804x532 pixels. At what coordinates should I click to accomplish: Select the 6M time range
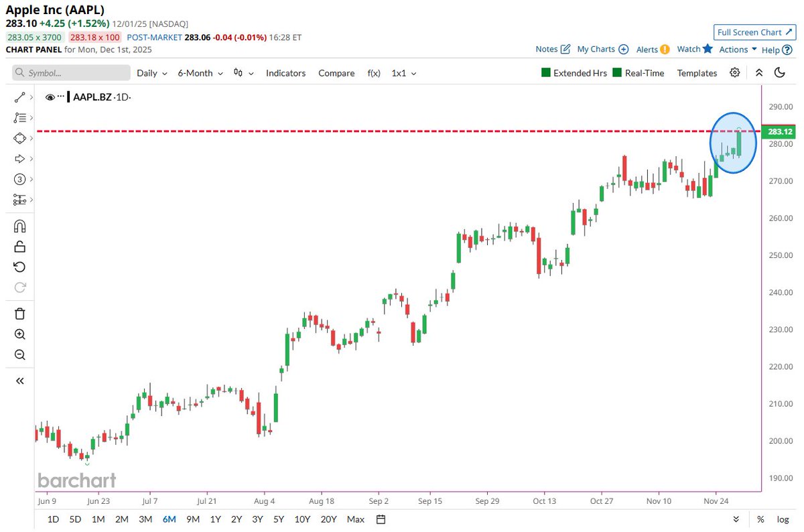coord(169,519)
